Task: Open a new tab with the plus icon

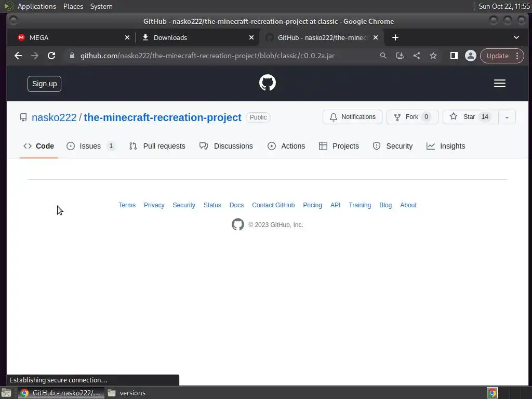Action: (x=395, y=37)
